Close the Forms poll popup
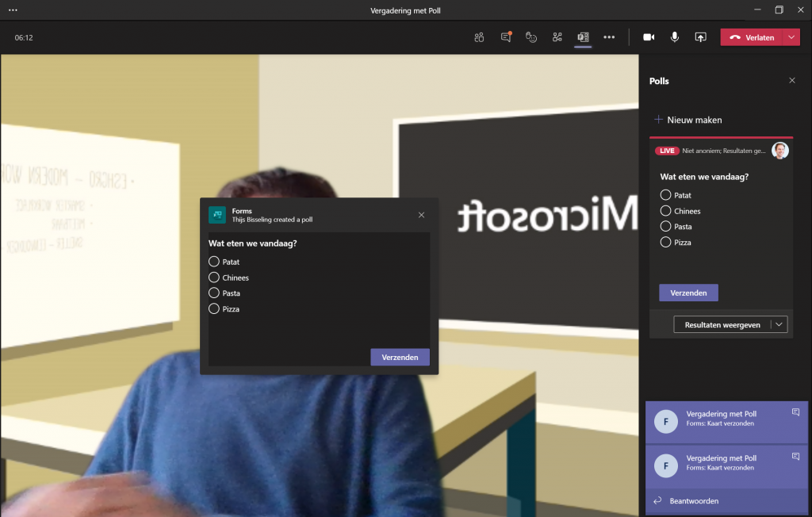Screen dimensions: 812x517 (x=422, y=215)
